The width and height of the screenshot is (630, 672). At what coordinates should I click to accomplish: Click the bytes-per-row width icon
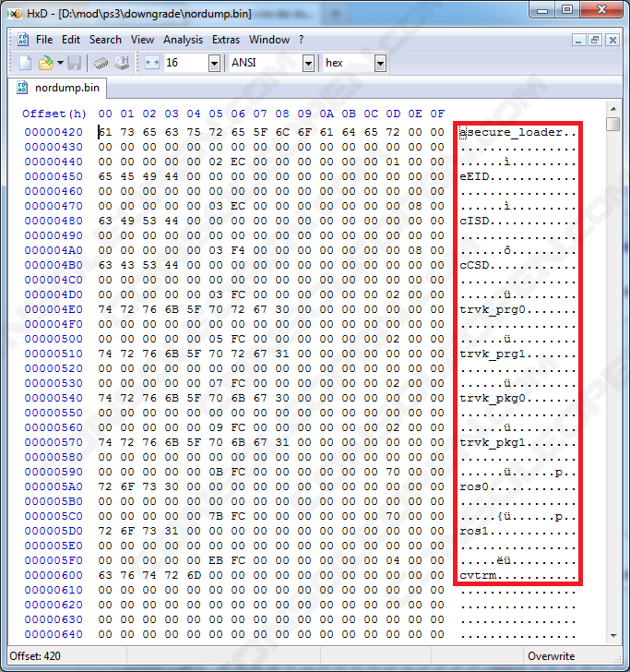[x=152, y=63]
